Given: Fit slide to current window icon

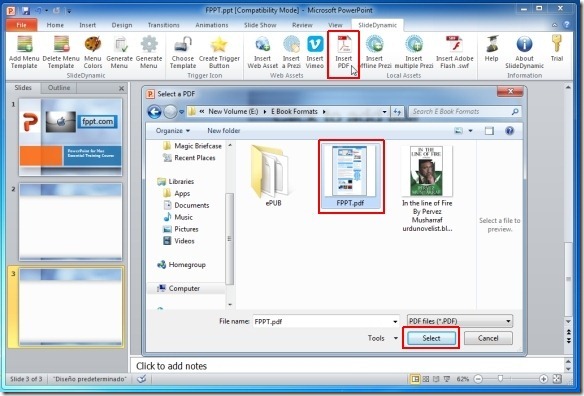Looking at the screenshot, I should (557, 379).
